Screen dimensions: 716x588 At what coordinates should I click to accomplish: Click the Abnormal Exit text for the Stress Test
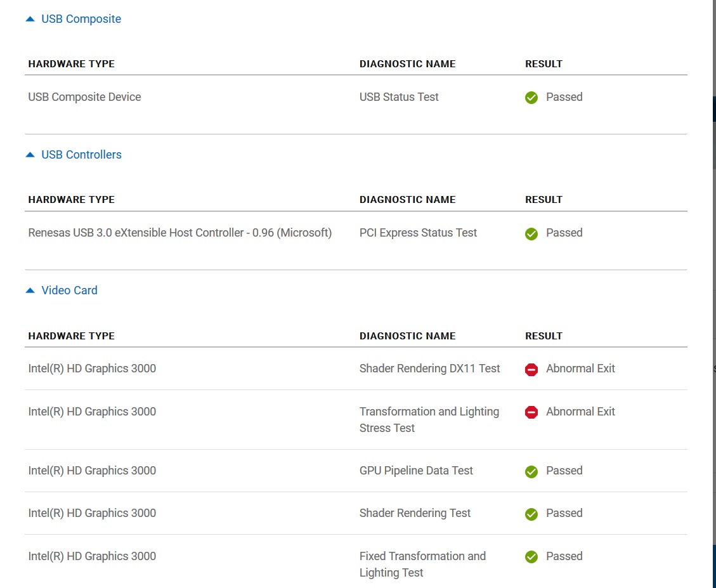(x=580, y=412)
